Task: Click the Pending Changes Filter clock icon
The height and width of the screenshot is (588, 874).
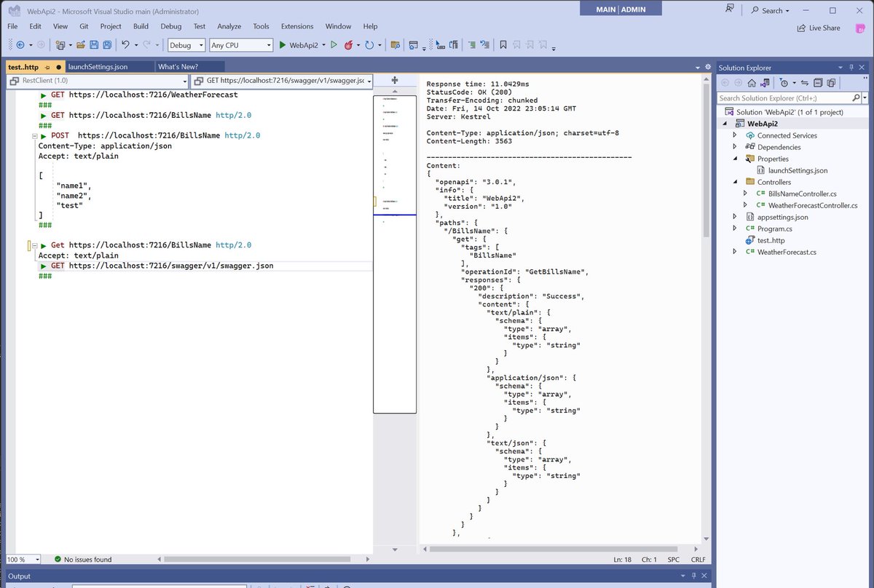Action: [784, 82]
